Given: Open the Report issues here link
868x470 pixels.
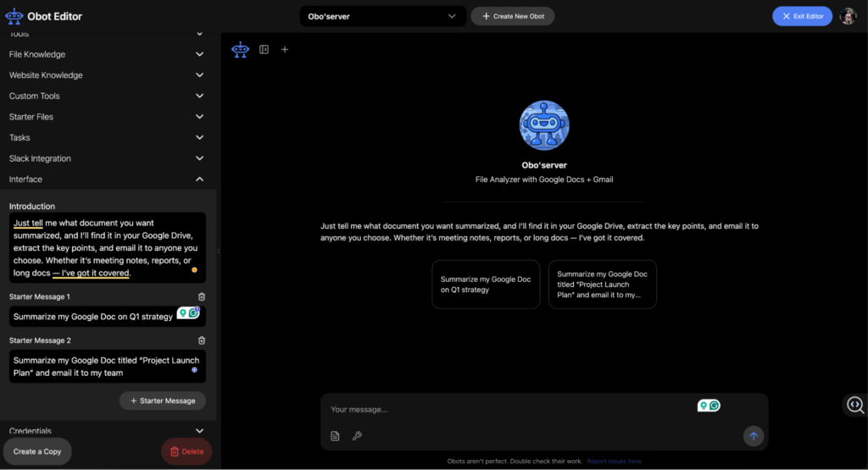Looking at the screenshot, I should 614,462.
